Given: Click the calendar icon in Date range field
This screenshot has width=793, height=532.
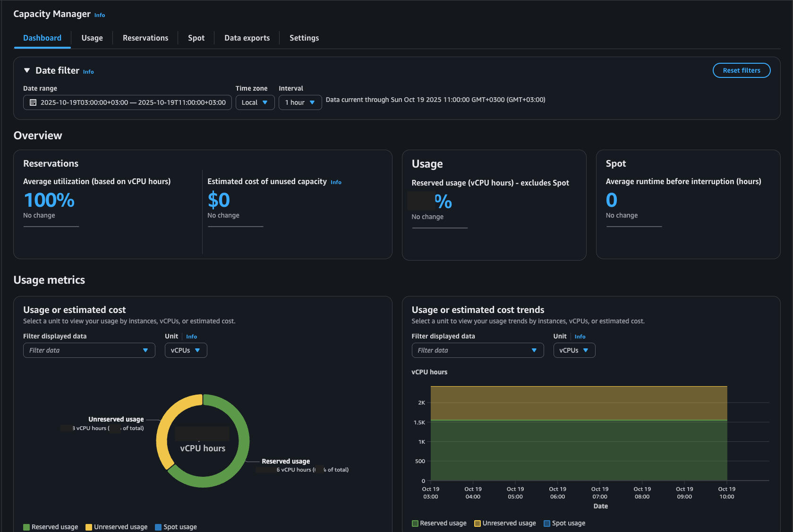Looking at the screenshot, I should 33,102.
